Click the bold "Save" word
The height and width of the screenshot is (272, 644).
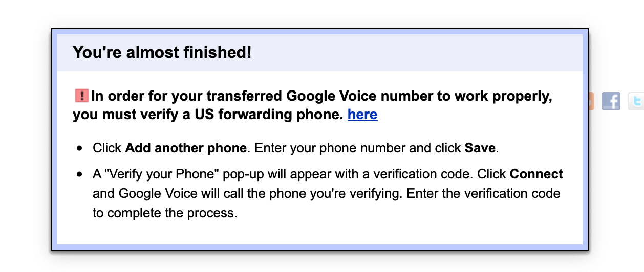point(480,148)
